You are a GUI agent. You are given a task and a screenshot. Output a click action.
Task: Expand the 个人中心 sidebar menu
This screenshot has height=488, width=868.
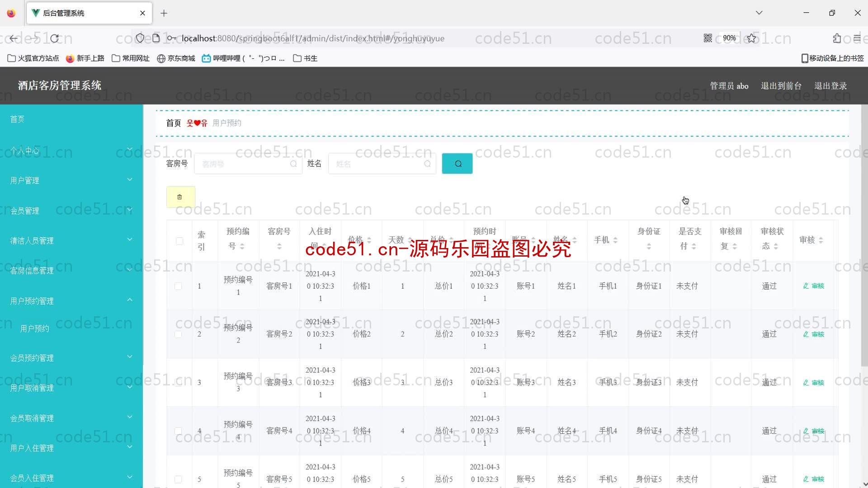71,151
